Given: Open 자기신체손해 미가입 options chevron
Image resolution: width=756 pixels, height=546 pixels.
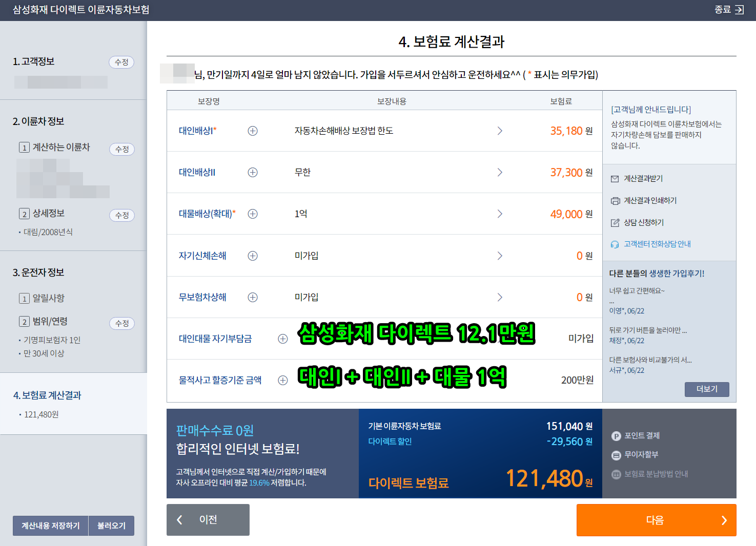Looking at the screenshot, I should tap(500, 256).
